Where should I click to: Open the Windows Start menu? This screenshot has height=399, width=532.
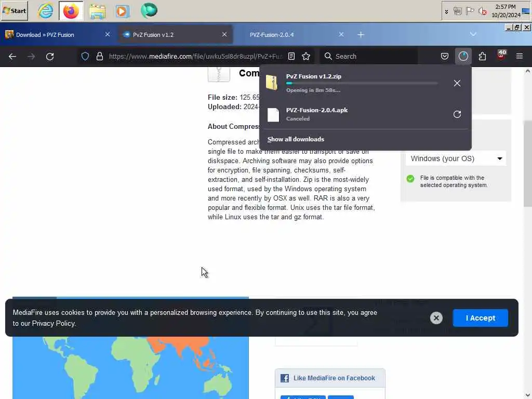(14, 10)
